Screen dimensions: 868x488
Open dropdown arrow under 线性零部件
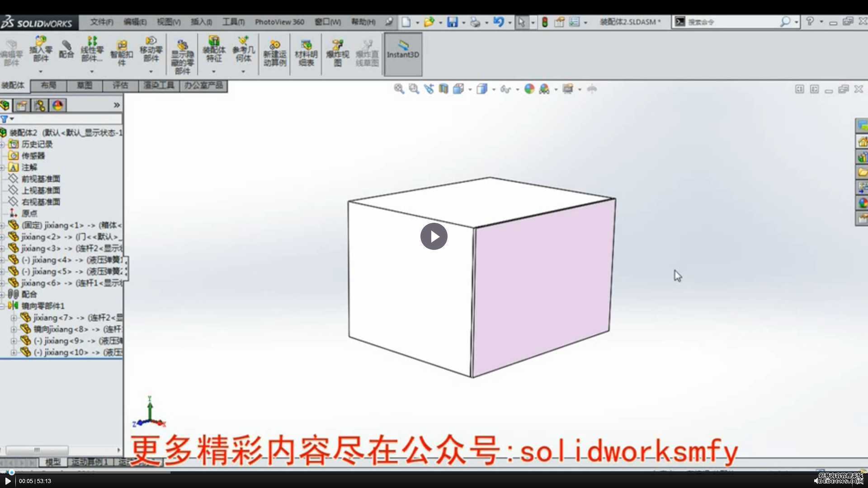point(92,71)
